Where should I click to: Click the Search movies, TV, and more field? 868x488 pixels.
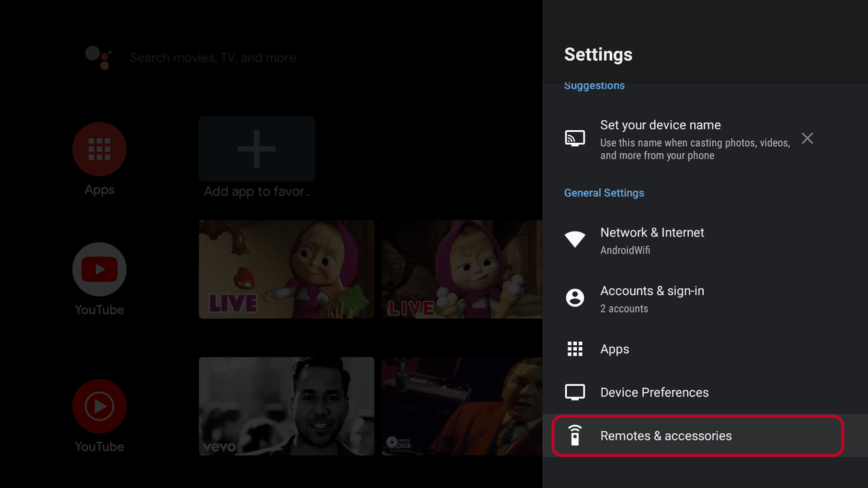[x=213, y=58]
